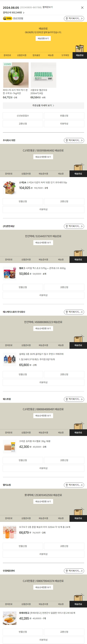
Task: Tap the location pin button for 주식회사 위펀
Action: [74, 140]
